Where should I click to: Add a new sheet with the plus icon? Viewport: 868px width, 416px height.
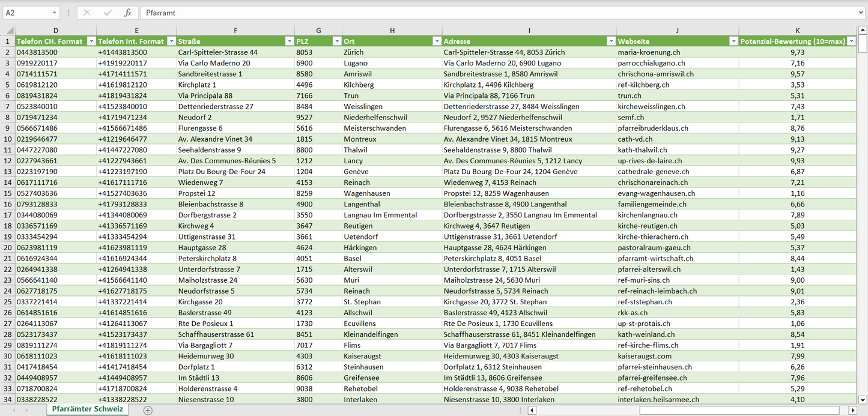click(x=148, y=410)
